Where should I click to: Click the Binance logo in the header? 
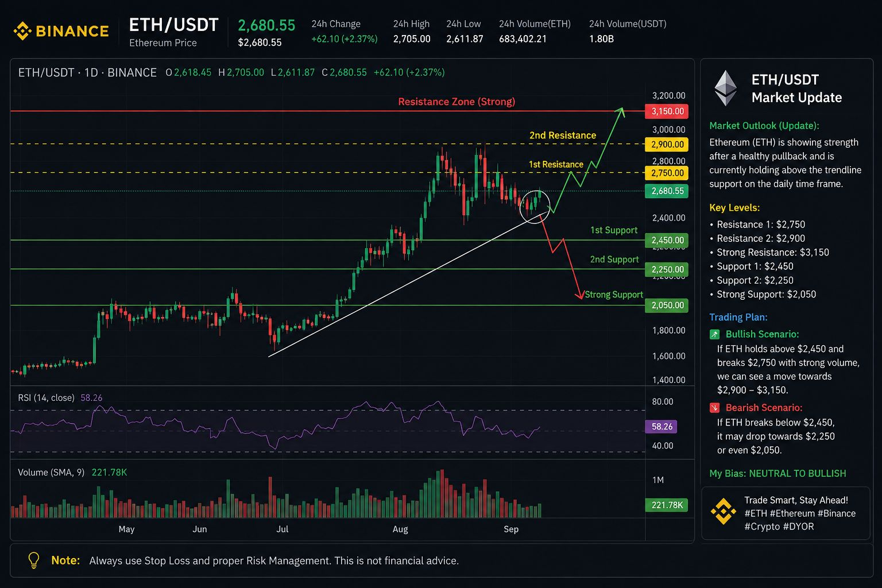(61, 31)
